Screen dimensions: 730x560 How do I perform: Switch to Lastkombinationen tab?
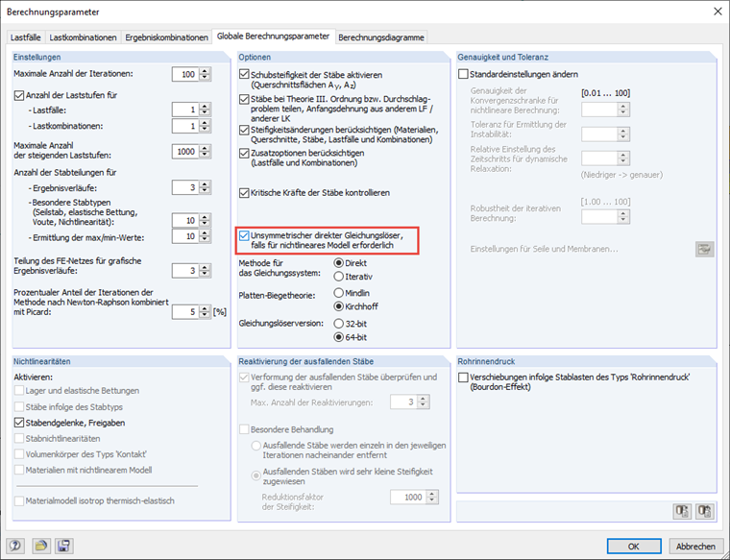click(x=83, y=37)
